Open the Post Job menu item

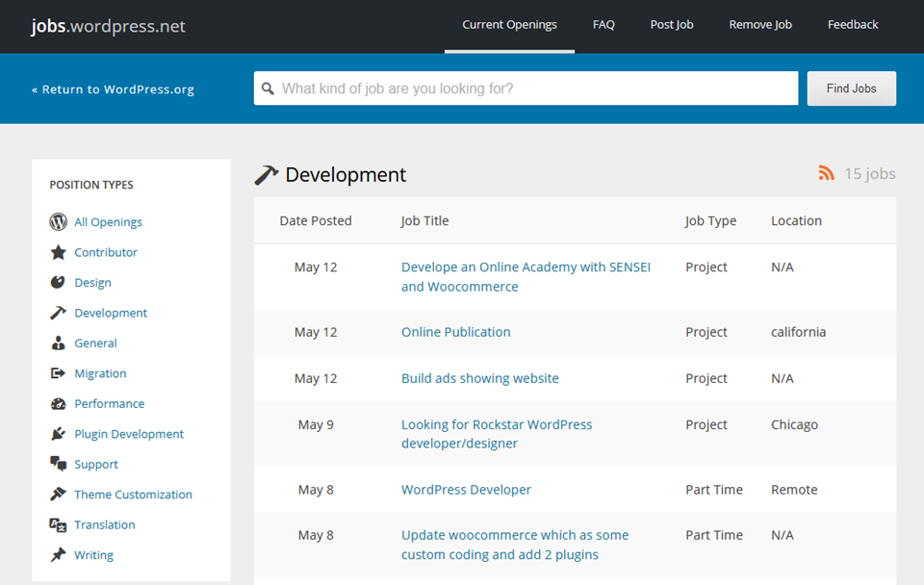coord(671,24)
